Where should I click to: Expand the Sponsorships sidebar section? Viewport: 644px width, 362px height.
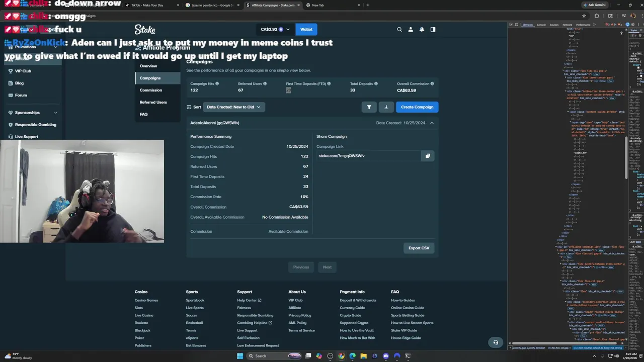pos(55,113)
